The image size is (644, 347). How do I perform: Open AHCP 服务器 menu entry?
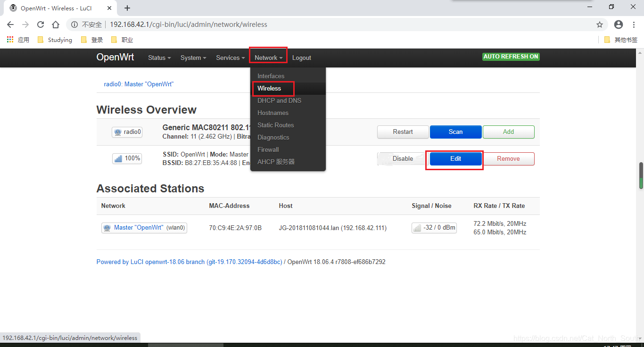pos(288,162)
